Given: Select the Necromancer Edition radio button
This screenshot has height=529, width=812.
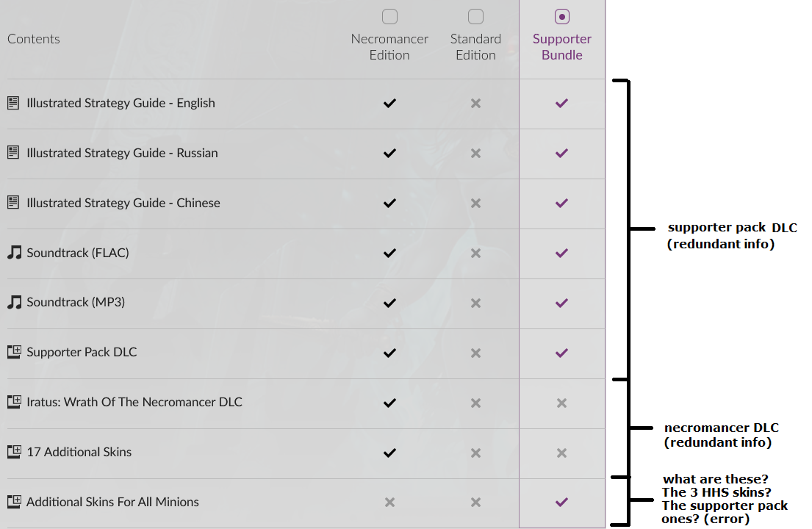Looking at the screenshot, I should (389, 17).
